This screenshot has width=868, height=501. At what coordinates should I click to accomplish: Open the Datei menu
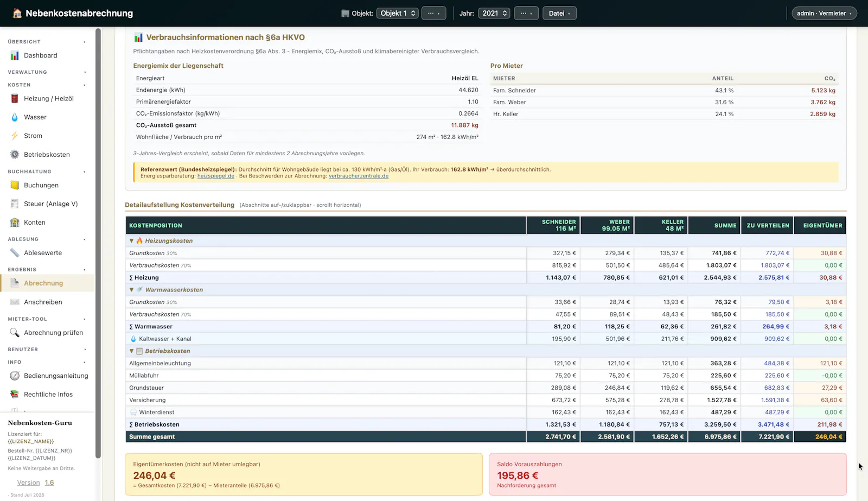click(x=559, y=13)
